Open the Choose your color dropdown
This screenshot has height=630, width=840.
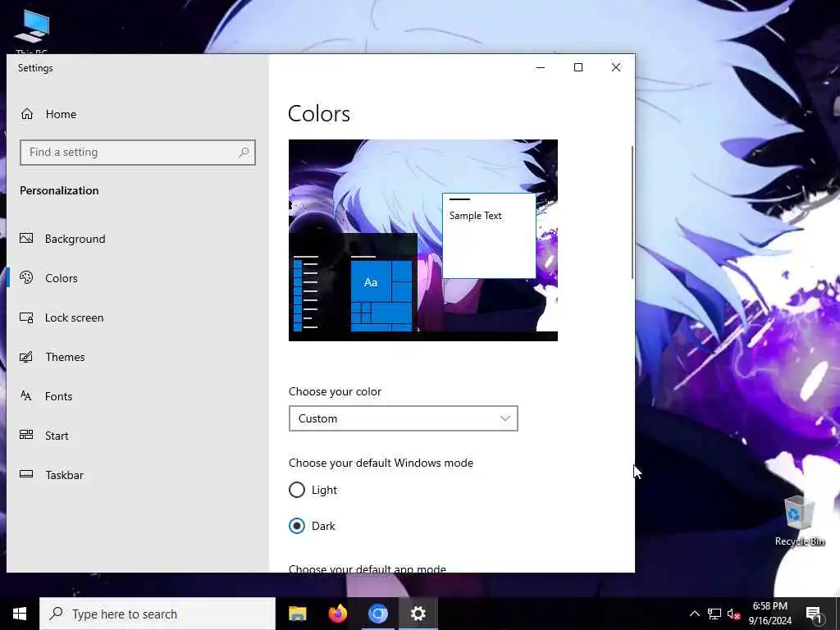click(x=404, y=418)
